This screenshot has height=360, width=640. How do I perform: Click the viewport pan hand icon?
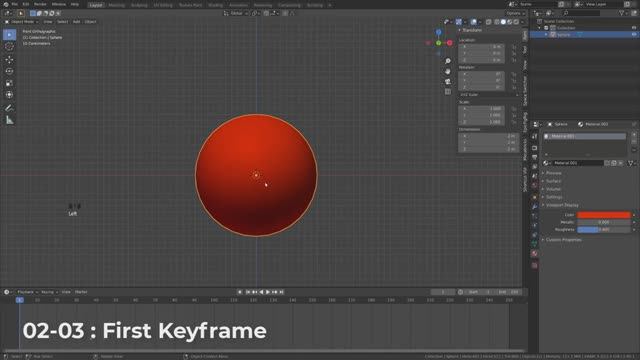click(448, 71)
